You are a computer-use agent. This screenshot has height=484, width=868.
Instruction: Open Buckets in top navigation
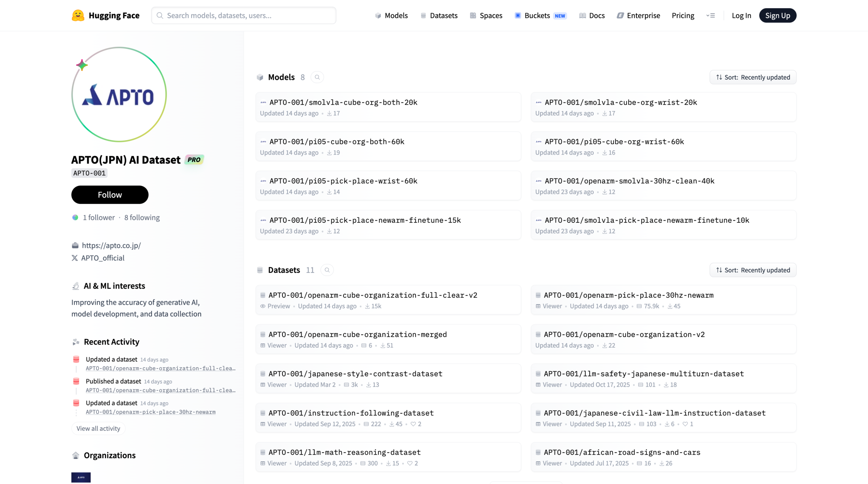tap(540, 16)
